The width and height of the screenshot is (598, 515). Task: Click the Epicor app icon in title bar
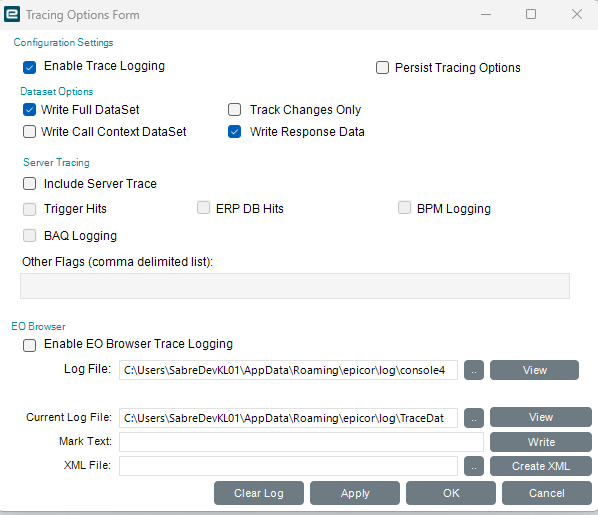click(x=12, y=14)
